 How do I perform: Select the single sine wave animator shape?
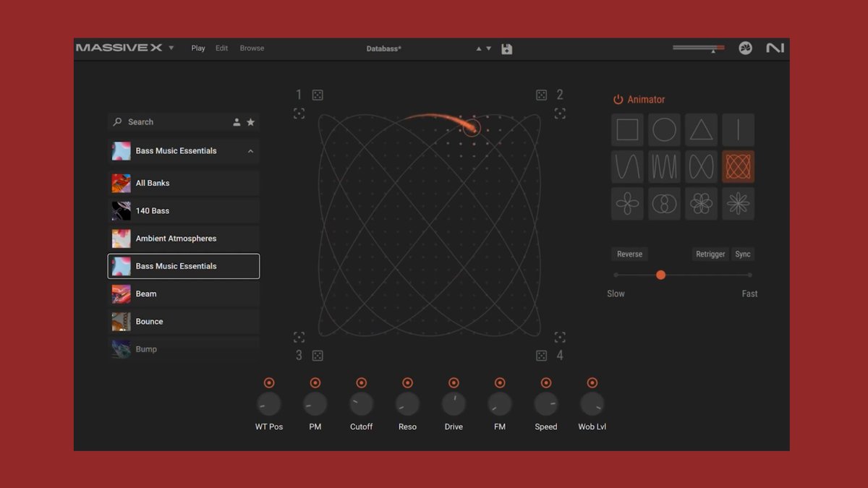[627, 167]
